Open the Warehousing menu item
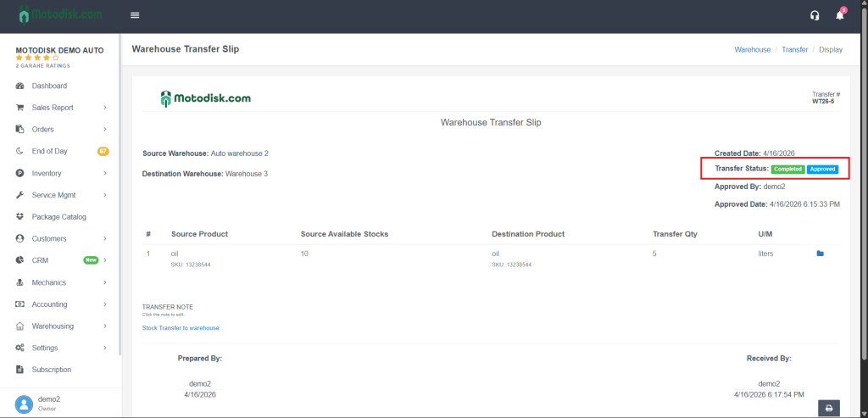This screenshot has height=418, width=868. pos(53,326)
